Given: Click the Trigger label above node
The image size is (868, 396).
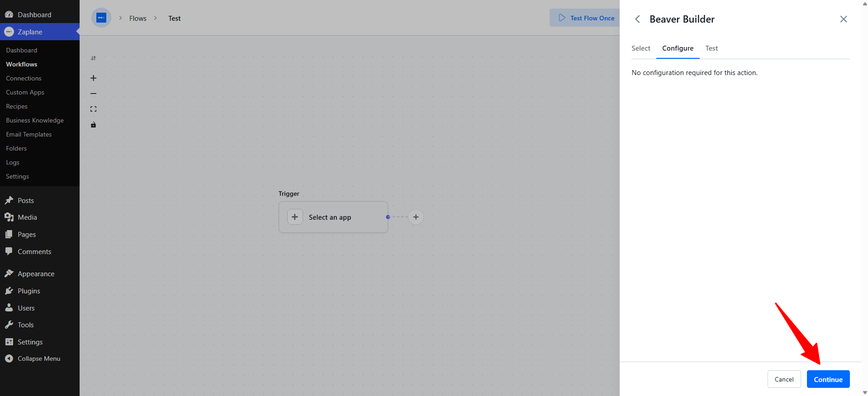Looking at the screenshot, I should [289, 193].
